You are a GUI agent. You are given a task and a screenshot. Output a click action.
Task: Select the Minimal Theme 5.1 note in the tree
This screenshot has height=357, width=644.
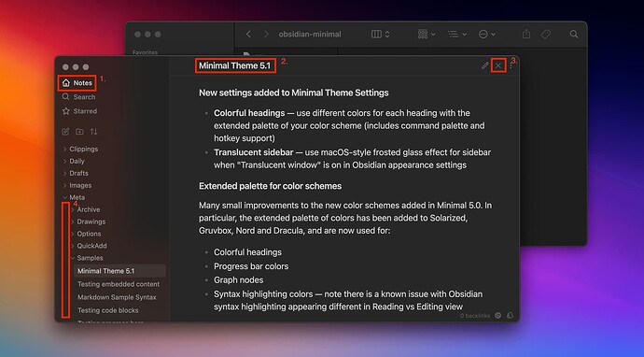(x=119, y=271)
